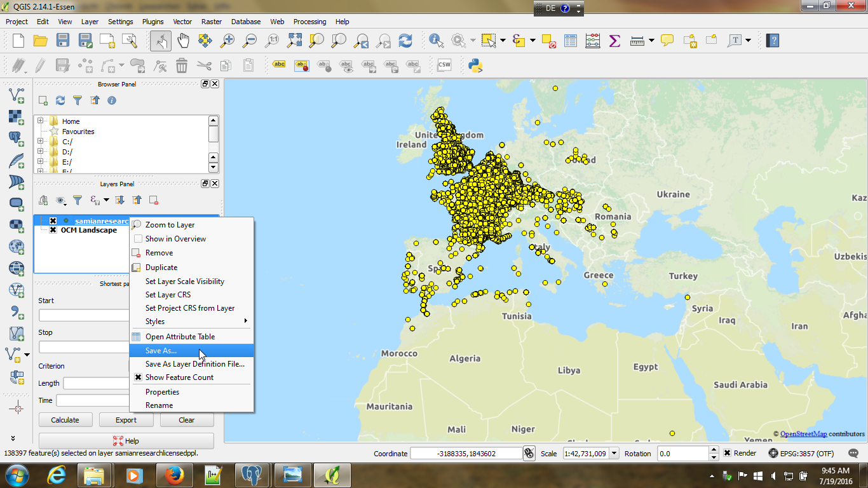
Task: Click the Statistical Summary sigma icon
Action: (614, 41)
